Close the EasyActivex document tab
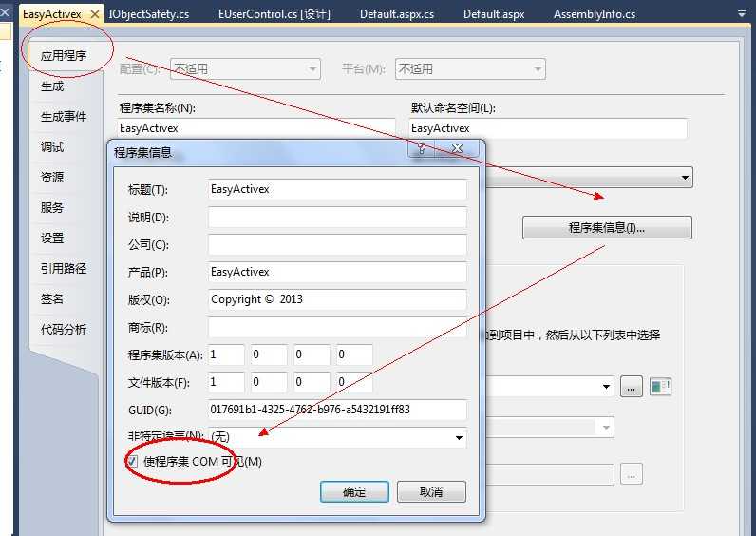756x536 pixels. [x=95, y=14]
